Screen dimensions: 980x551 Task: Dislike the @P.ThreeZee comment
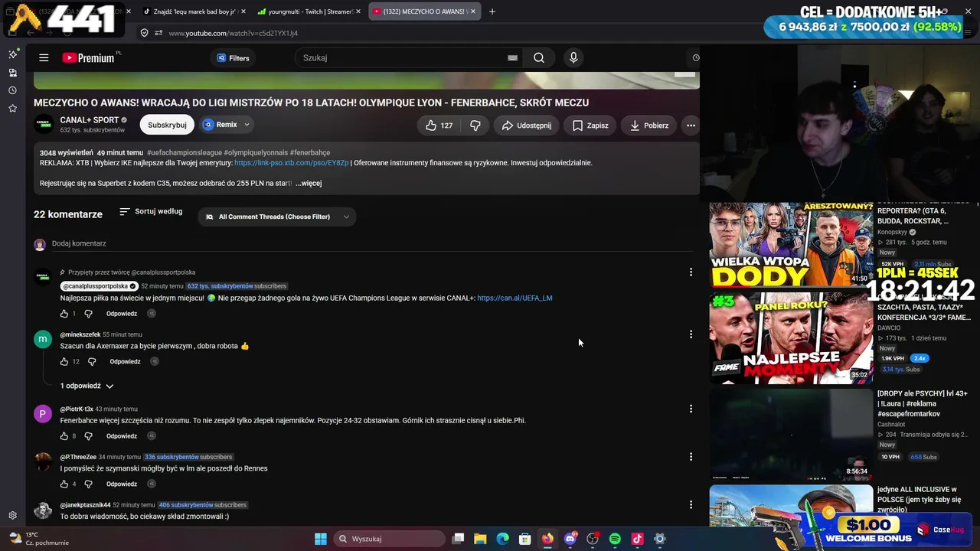(x=88, y=484)
